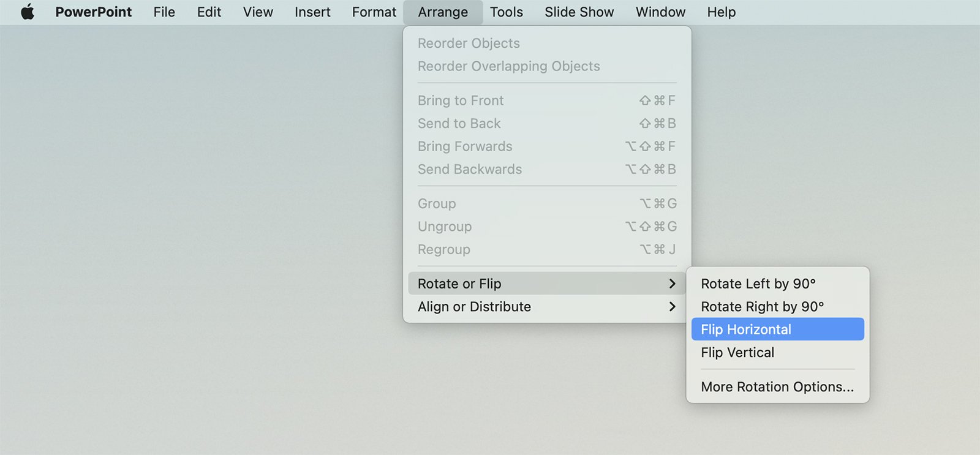The height and width of the screenshot is (455, 980).
Task: Choose Rotate Right by 90°
Action: click(763, 307)
